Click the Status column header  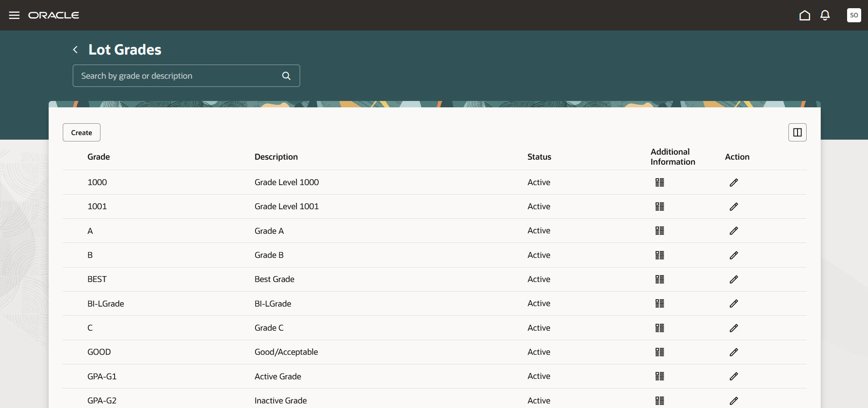coord(539,157)
